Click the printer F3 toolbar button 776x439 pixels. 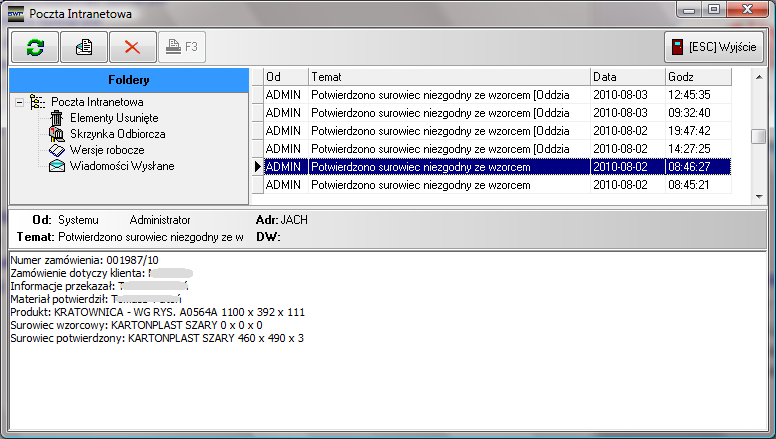click(182, 47)
